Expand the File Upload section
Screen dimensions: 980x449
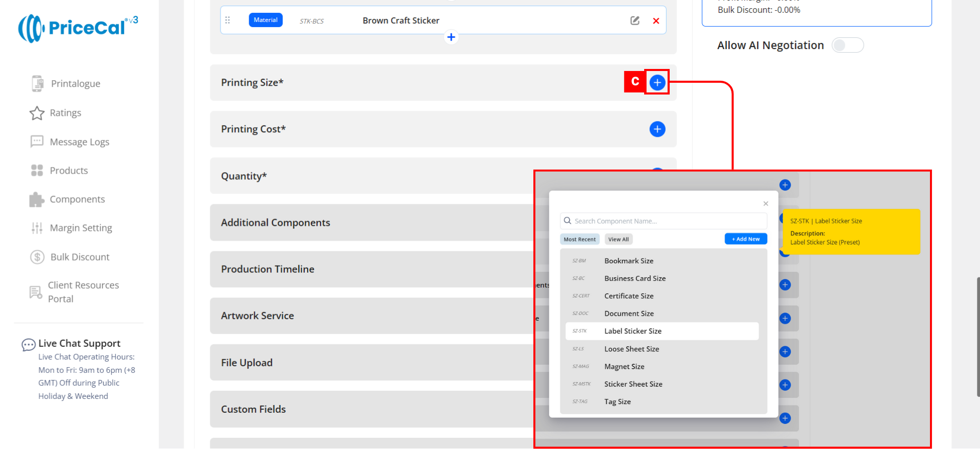247,363
